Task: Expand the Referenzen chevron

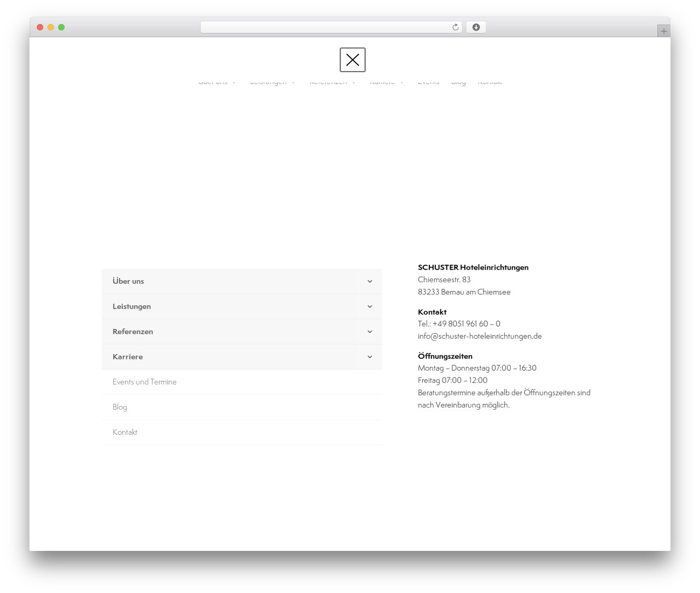Action: coord(370,332)
